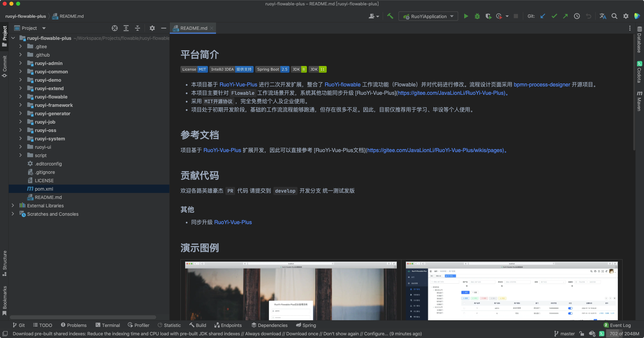Open the Problems tool tab
Viewport: 644px width, 338px height.
coord(73,325)
